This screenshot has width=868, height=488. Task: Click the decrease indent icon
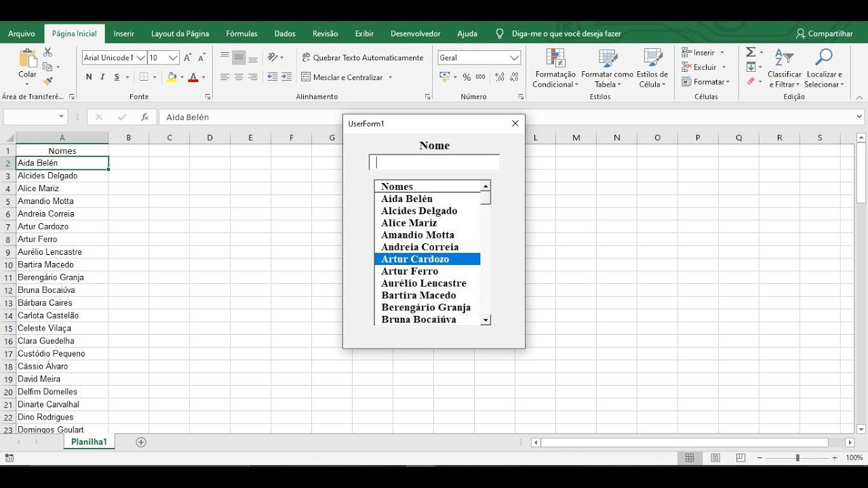[x=273, y=77]
